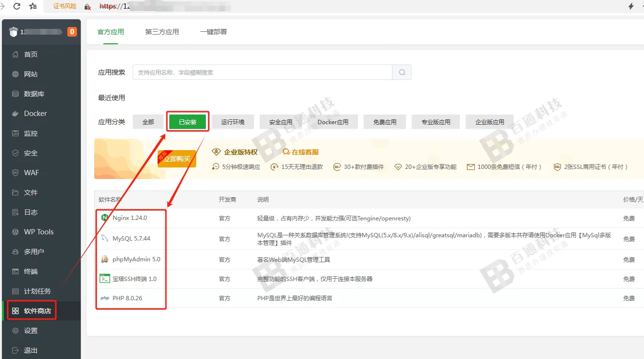
Task: Click the terminal icon beside 终端
Action: click(15, 271)
